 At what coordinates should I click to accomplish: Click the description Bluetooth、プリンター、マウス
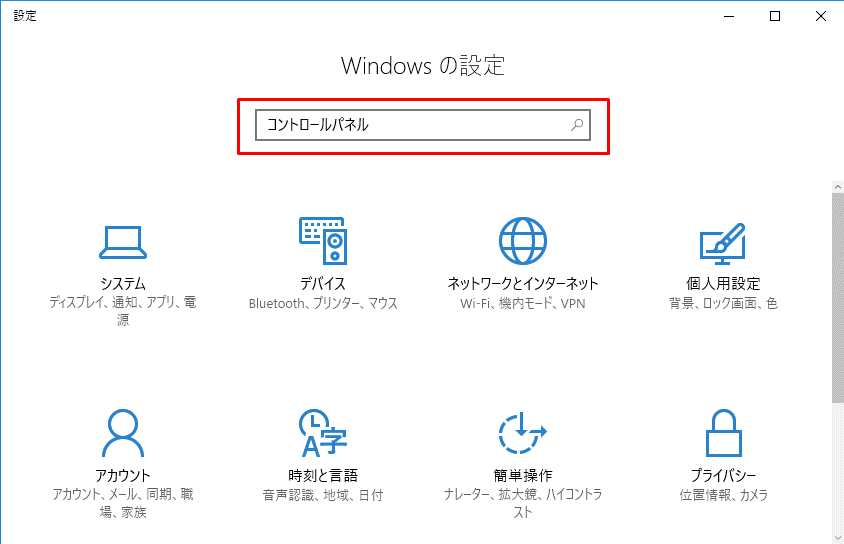[323, 303]
